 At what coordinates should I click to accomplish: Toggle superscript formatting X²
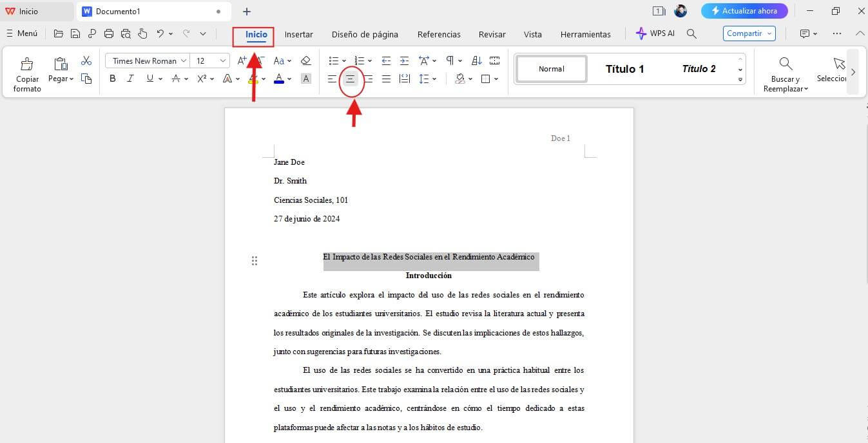pyautogui.click(x=200, y=78)
